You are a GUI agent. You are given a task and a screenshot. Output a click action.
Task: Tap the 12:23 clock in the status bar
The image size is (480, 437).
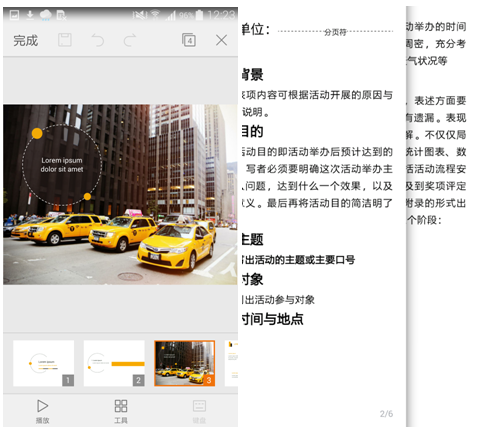tap(221, 15)
